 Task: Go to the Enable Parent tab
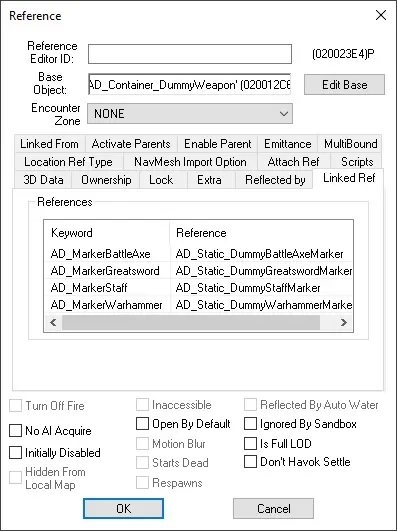(x=218, y=144)
